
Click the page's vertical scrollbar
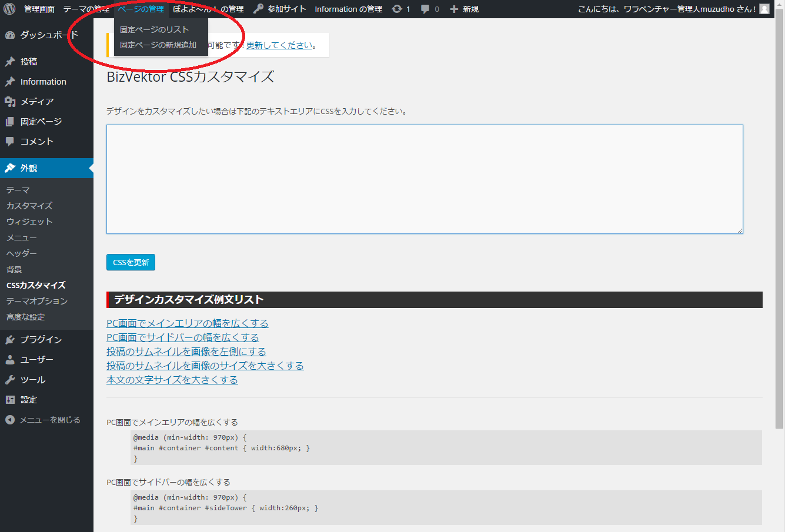click(x=780, y=218)
